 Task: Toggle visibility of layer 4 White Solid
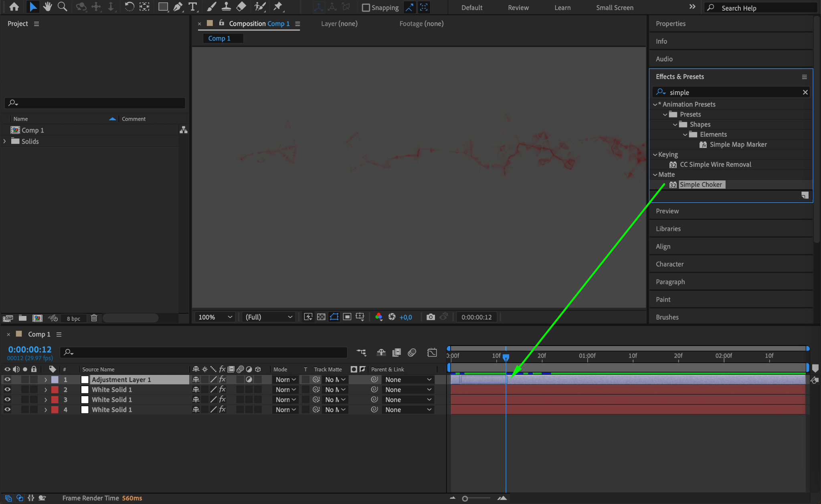[7, 409]
